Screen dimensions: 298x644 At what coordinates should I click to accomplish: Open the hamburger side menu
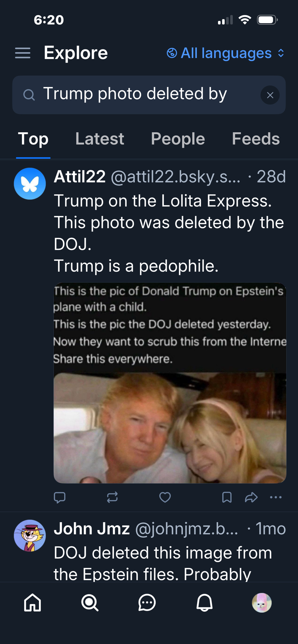point(23,53)
